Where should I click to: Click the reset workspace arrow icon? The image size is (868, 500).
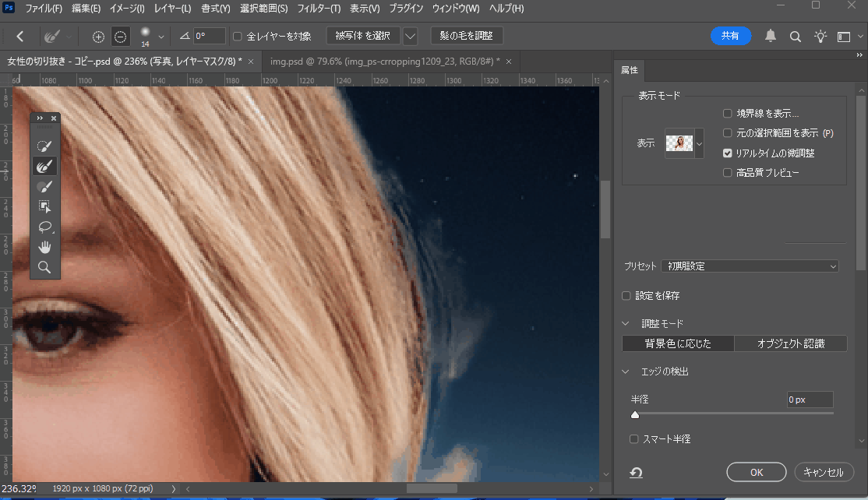(637, 473)
